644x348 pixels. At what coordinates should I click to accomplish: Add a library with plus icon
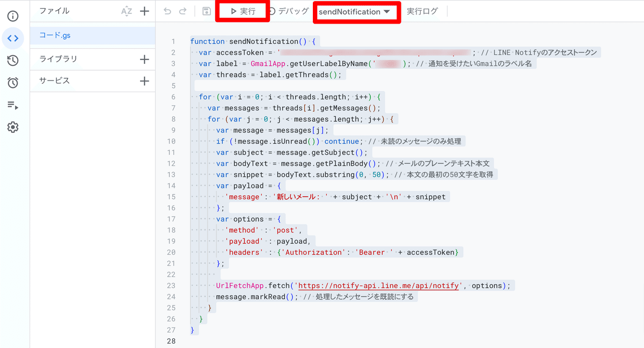(x=144, y=60)
